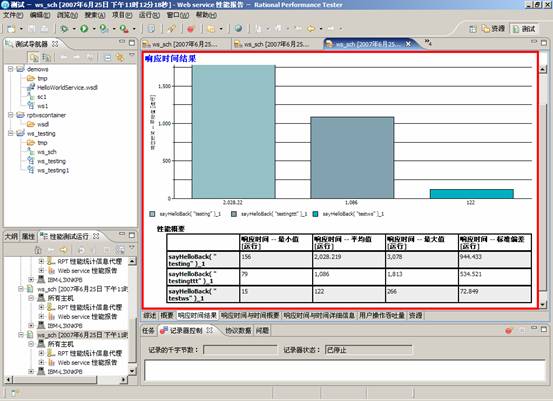Collapse the highlighted ws_sch run node
The width and height of the screenshot is (553, 401).
click(21, 334)
